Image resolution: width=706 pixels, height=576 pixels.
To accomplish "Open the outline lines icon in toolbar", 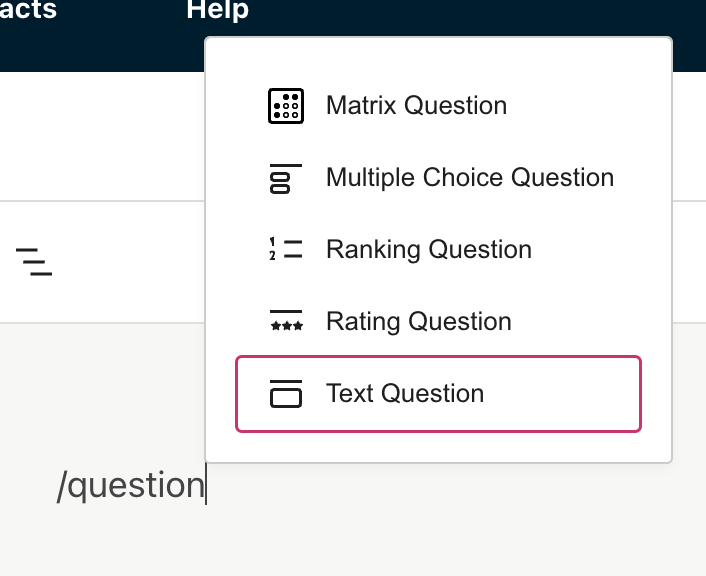I will click(x=34, y=261).
